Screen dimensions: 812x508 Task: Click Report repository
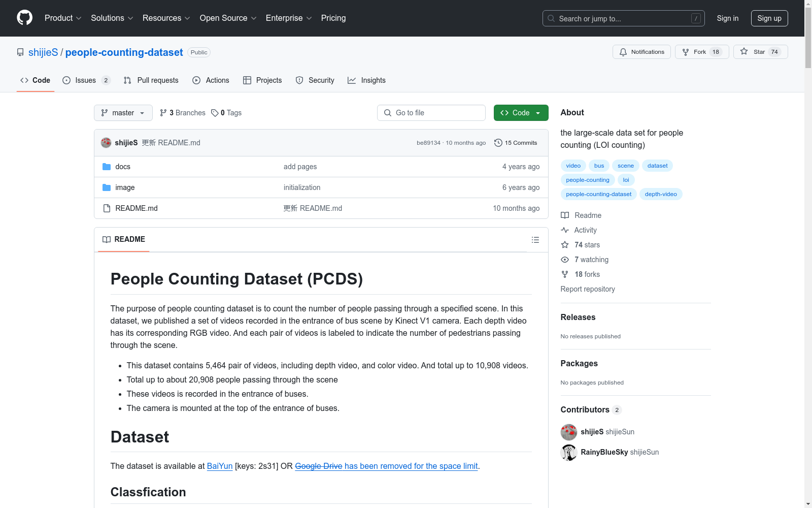(588, 289)
